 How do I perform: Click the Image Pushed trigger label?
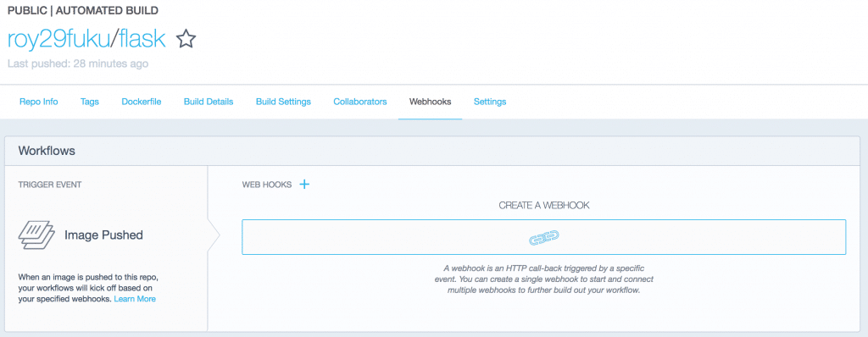point(103,235)
